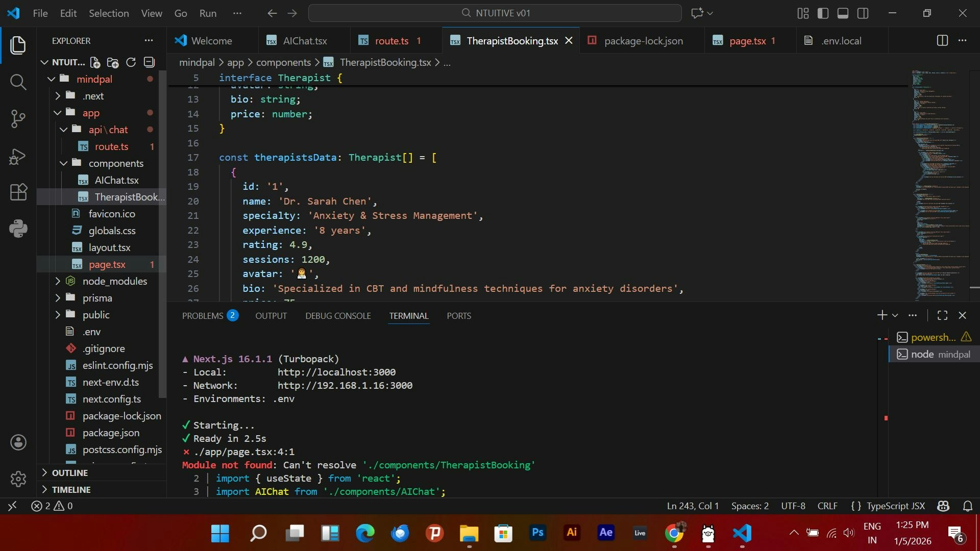Toggle the bottom panel layout button
Viewport: 980px width, 551px height.
843,13
